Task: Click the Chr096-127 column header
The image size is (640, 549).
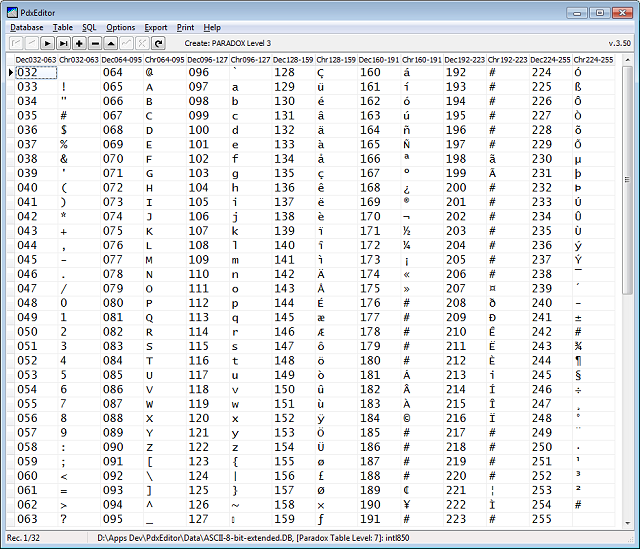Action: (x=250, y=60)
